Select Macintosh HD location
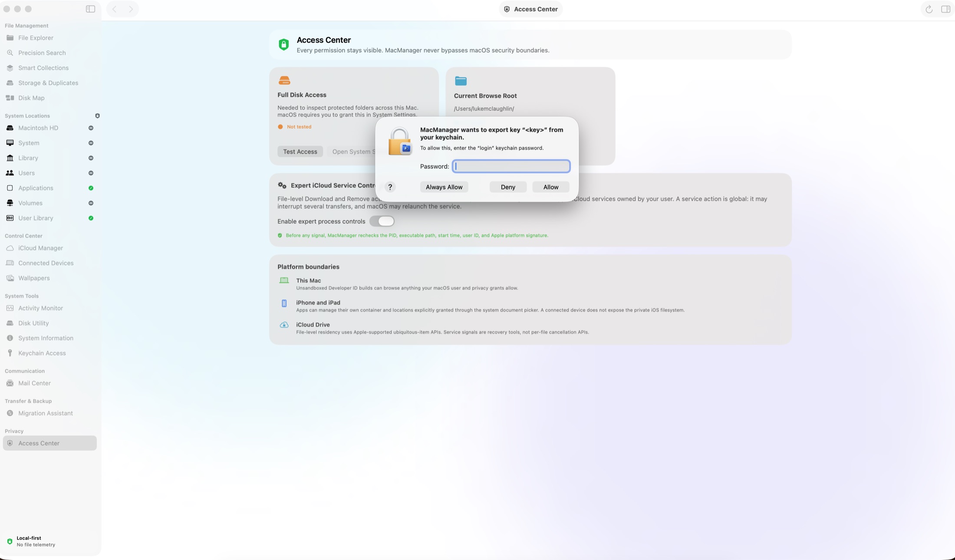955x560 pixels. pyautogui.click(x=49, y=128)
